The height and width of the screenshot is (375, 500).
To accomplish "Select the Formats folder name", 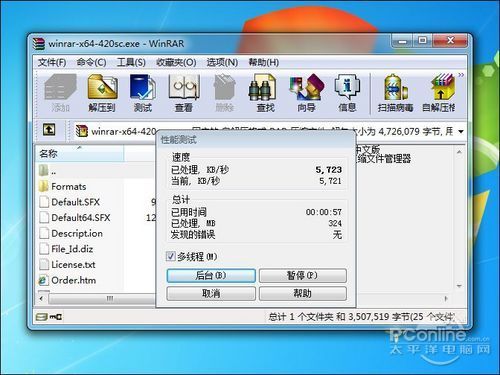I will click(x=69, y=187).
